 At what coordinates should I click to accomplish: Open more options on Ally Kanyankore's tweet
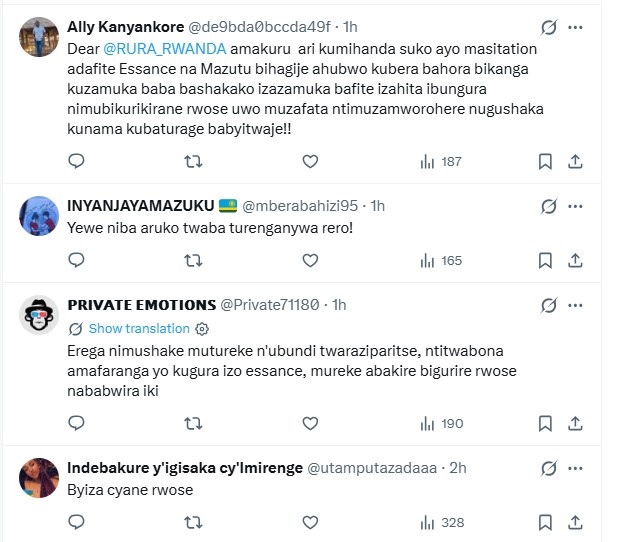[577, 27]
